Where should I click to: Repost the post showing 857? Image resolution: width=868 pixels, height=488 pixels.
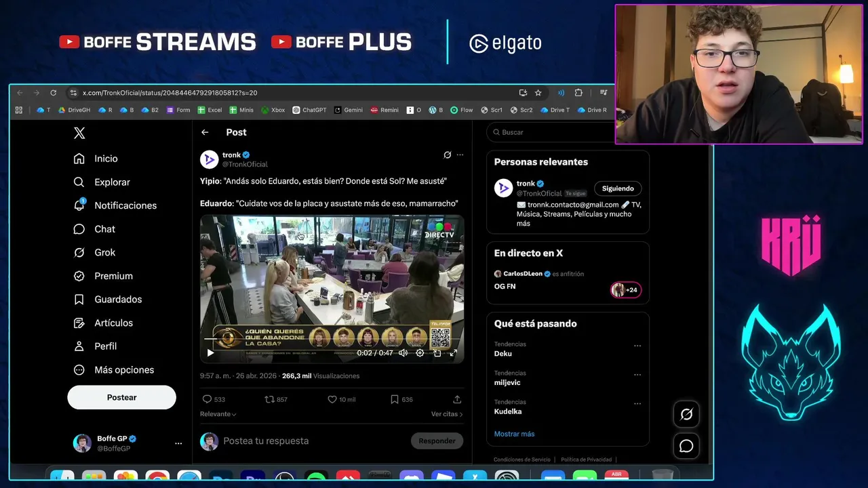click(276, 399)
